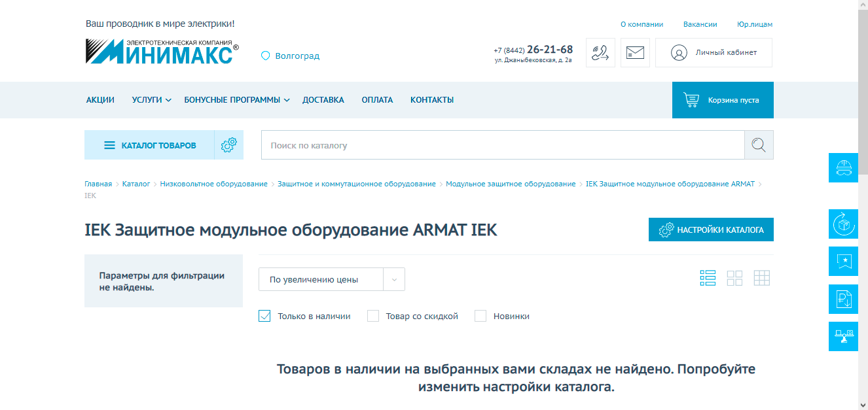
Task: Switch to list view layout
Action: [708, 278]
